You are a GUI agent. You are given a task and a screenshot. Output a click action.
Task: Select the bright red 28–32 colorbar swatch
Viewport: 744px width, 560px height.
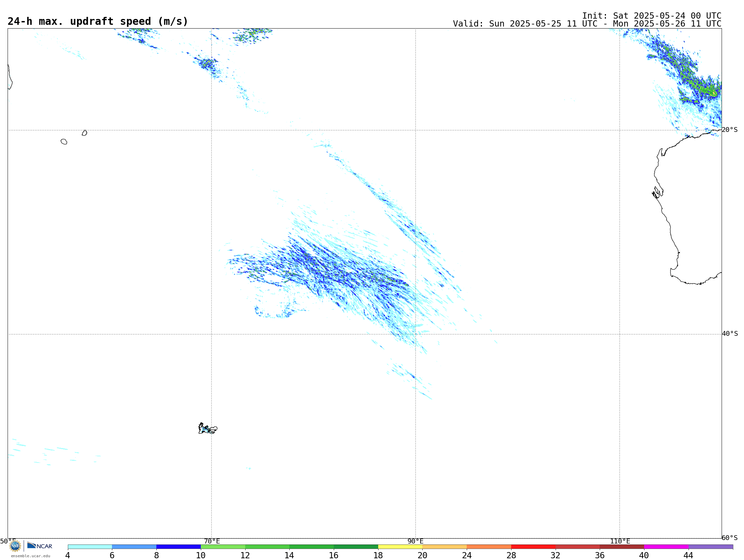pyautogui.click(x=533, y=547)
